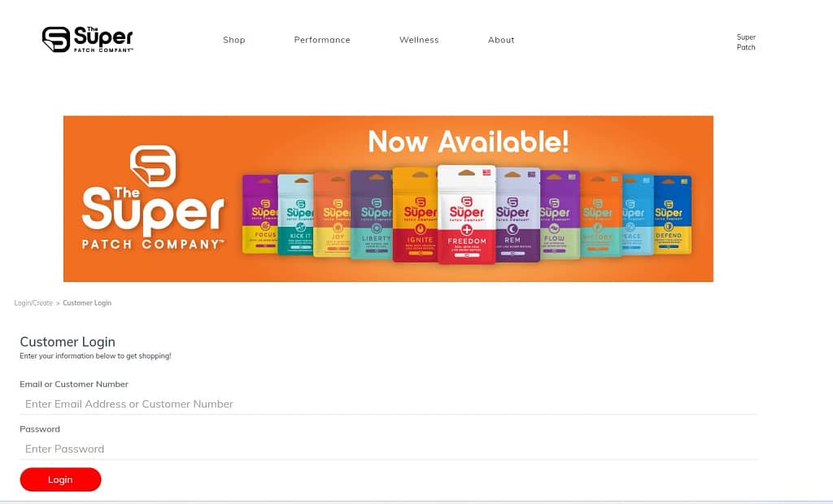Image resolution: width=833 pixels, height=504 pixels.
Task: Focus the Email or Customer Number field
Action: [x=389, y=404]
